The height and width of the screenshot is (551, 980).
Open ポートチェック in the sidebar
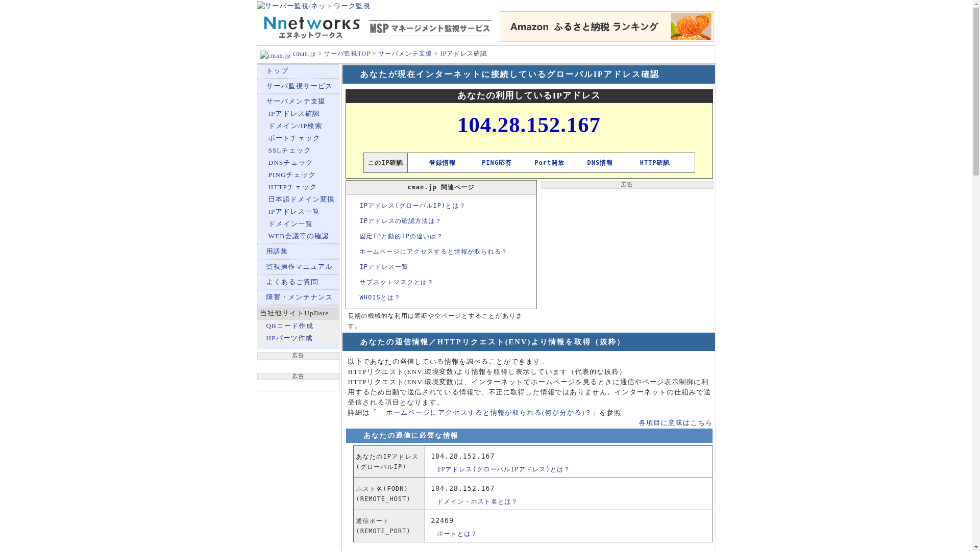pos(294,138)
